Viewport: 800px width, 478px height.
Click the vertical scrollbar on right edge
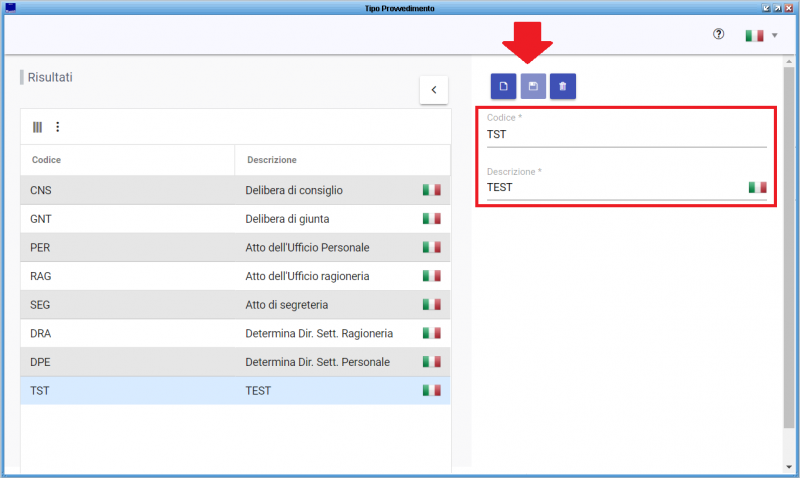pos(789,247)
